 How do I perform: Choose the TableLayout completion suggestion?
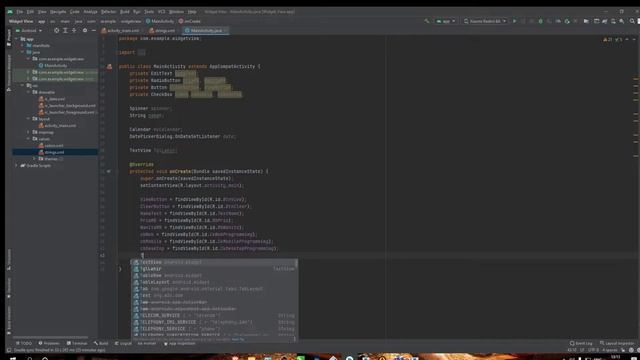214,282
